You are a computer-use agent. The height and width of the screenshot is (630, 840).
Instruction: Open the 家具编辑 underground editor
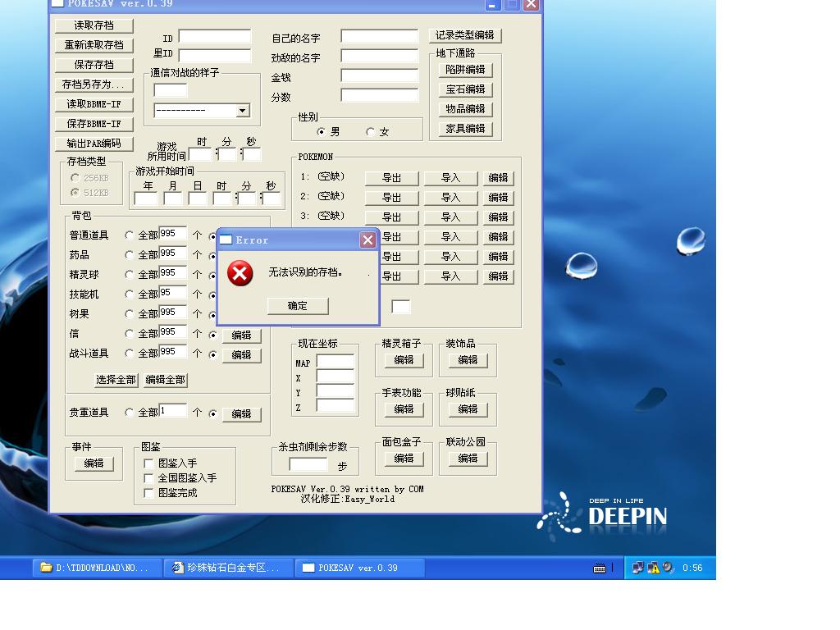(466, 129)
